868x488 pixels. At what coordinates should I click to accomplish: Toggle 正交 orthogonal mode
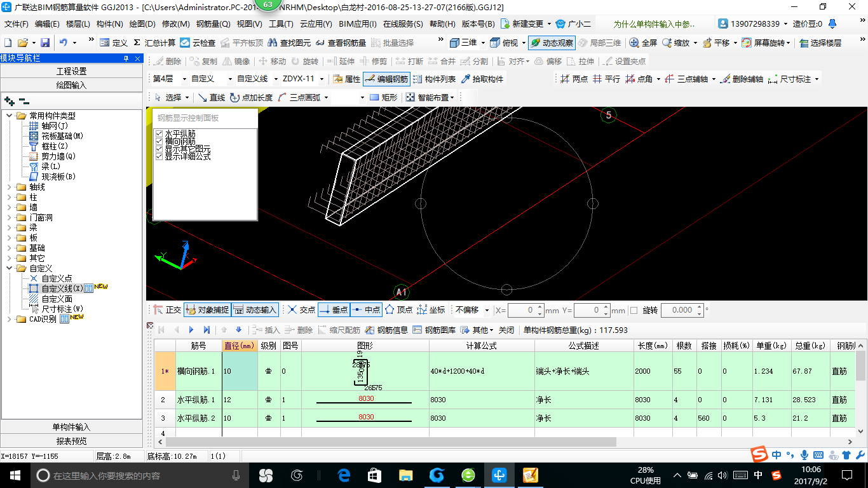(x=168, y=310)
